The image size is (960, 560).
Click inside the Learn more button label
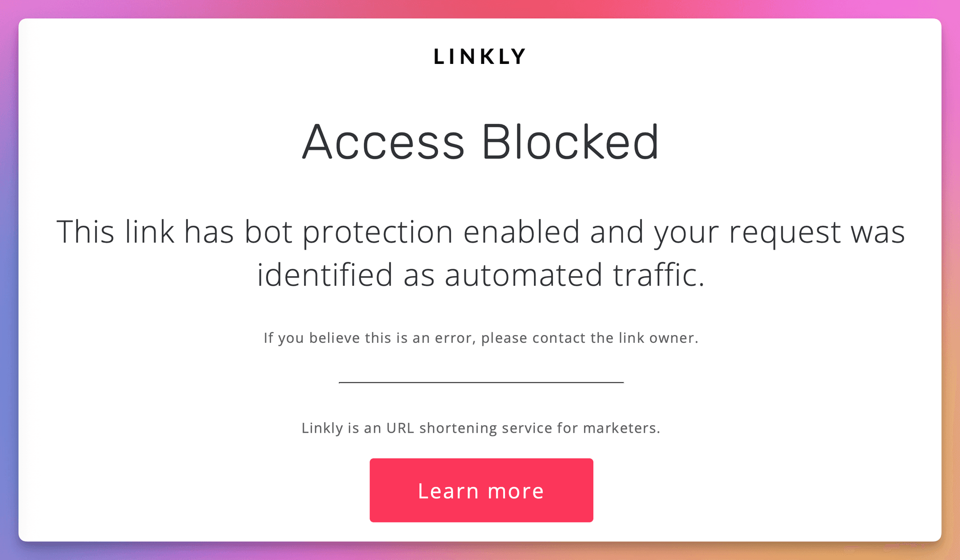pos(480,490)
